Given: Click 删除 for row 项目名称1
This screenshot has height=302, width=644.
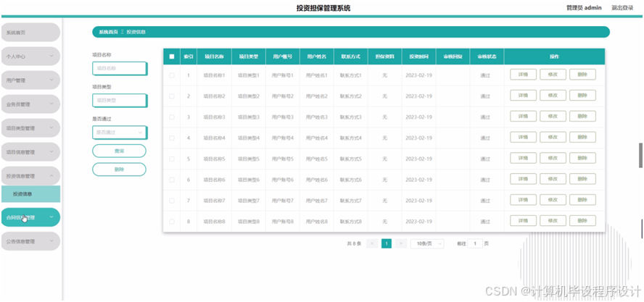Looking at the screenshot, I should click(x=582, y=75).
